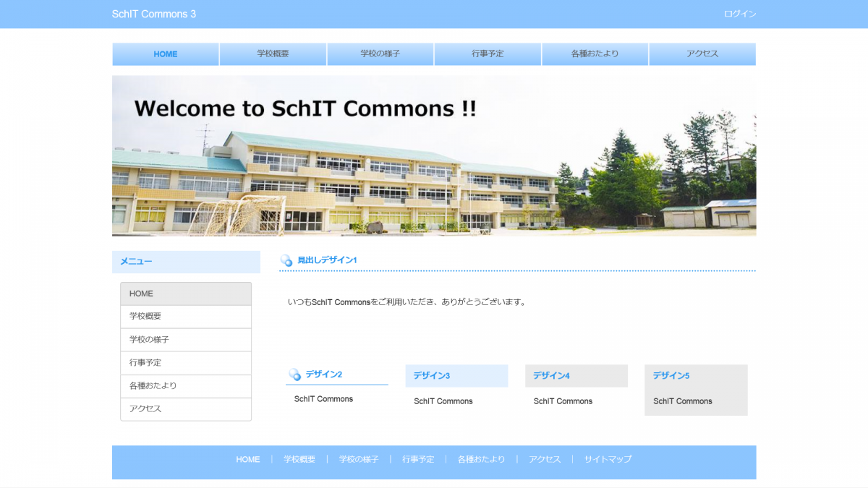This screenshot has height=488, width=868.
Task: Go to 行事予定 in the top navigation bar
Action: click(x=488, y=54)
